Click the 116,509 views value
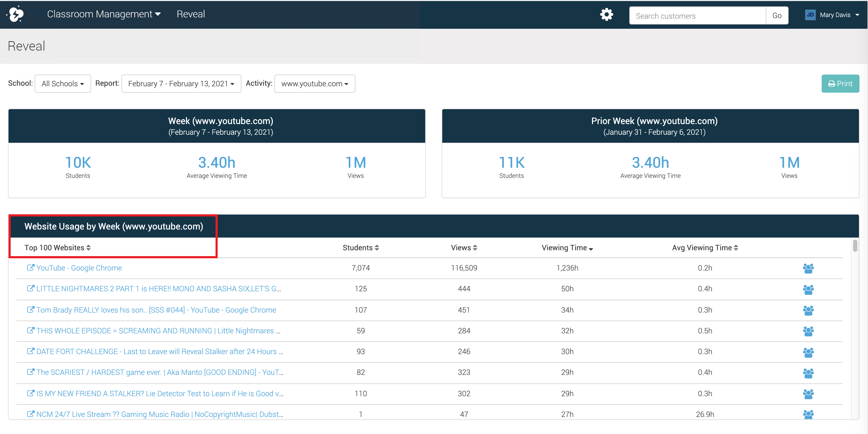The image size is (868, 434). click(x=464, y=268)
